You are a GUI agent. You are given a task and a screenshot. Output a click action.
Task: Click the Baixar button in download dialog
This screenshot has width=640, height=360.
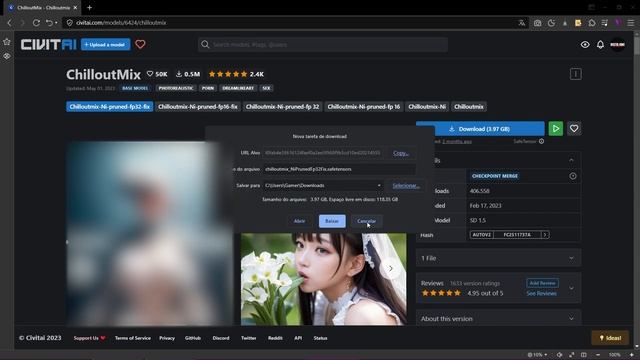(x=332, y=221)
